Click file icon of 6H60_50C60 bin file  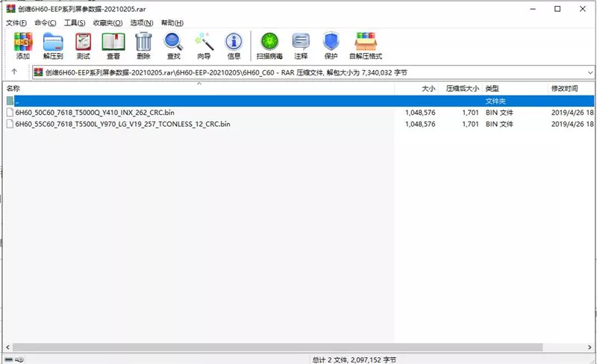click(10, 113)
